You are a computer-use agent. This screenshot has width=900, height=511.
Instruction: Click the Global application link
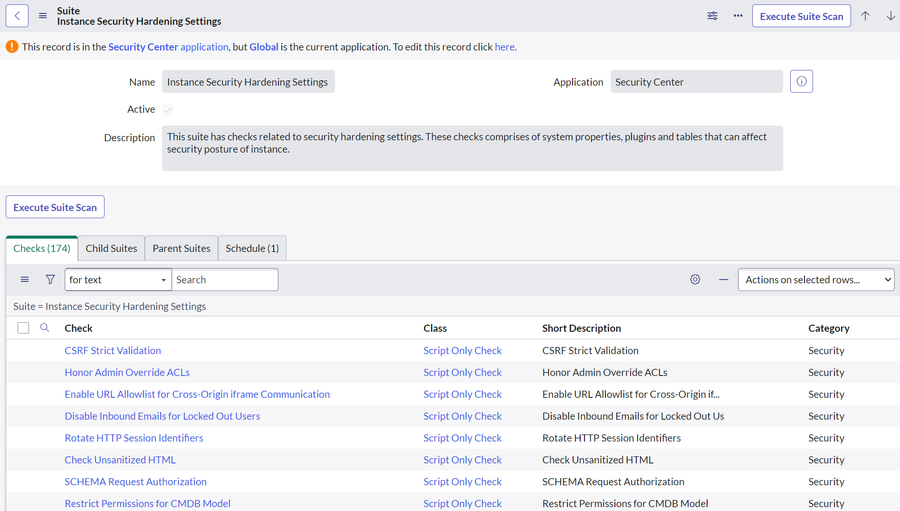pyautogui.click(x=263, y=47)
